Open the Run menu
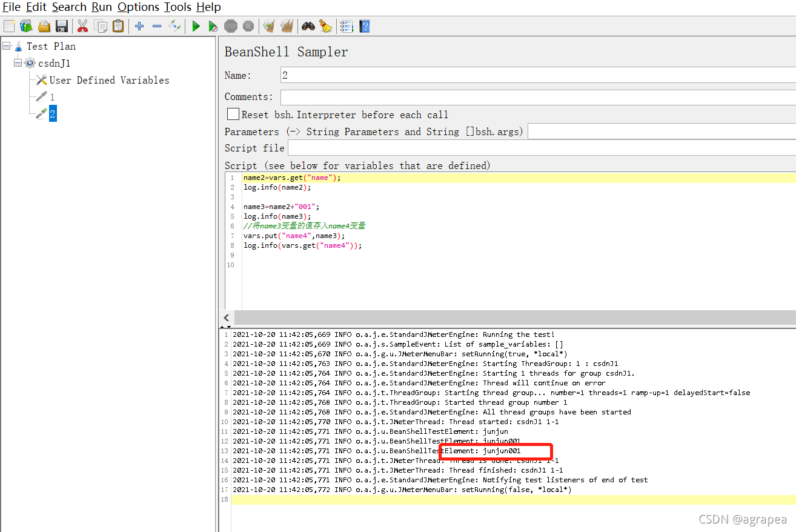Image resolution: width=796 pixels, height=532 pixels. click(x=102, y=7)
